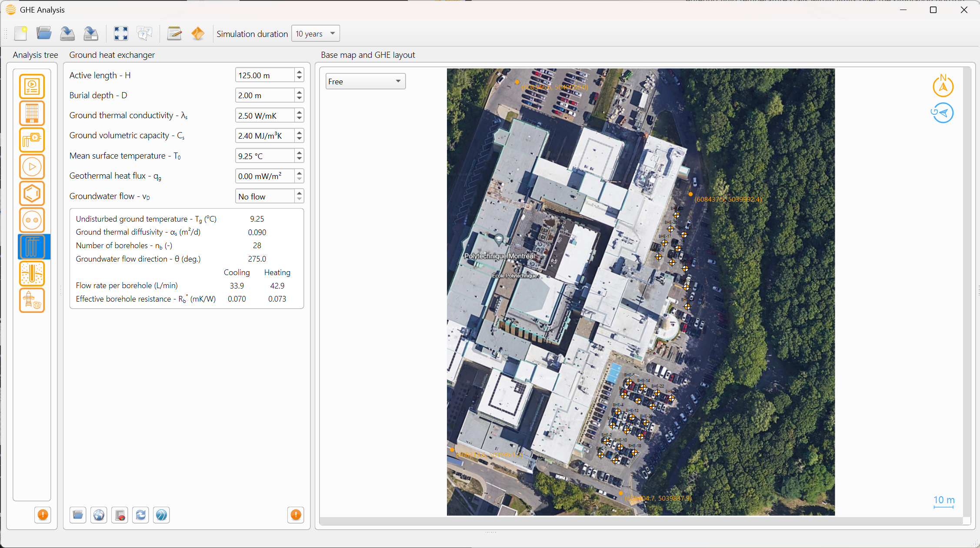Select the power pylon cost node
Image resolution: width=980 pixels, height=548 pixels.
32,300
